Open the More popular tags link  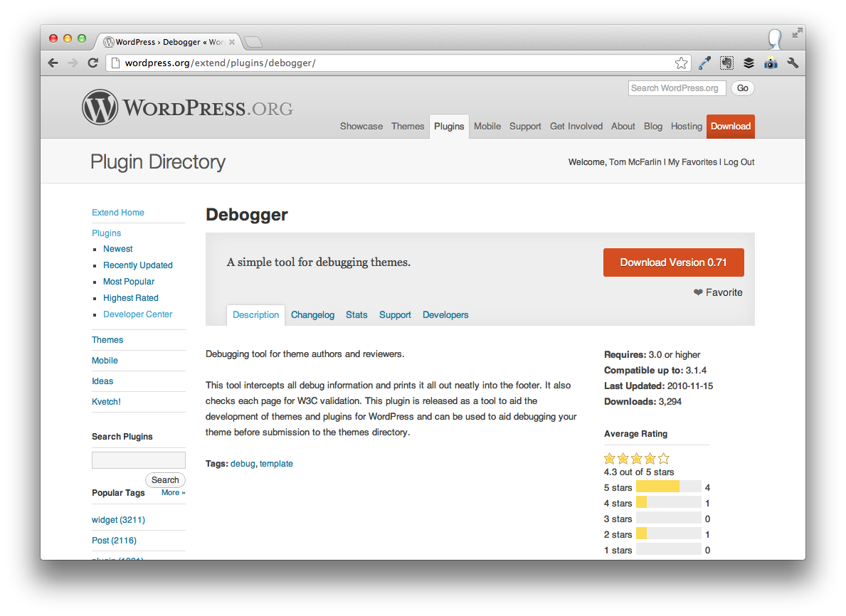pyautogui.click(x=173, y=492)
